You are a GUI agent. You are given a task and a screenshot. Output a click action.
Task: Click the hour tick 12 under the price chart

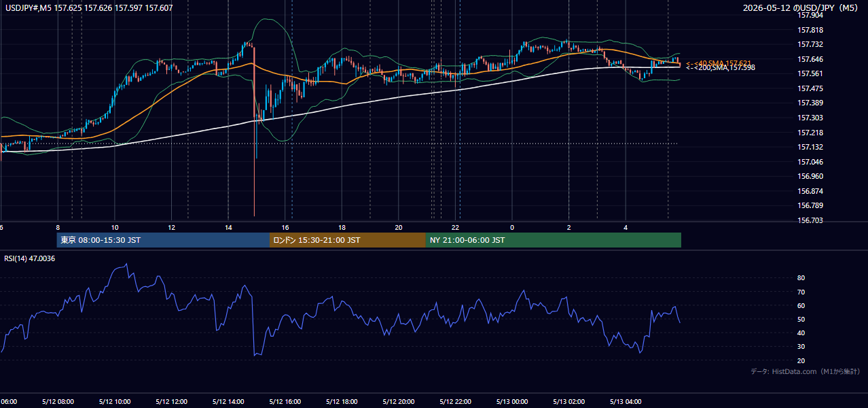click(171, 228)
